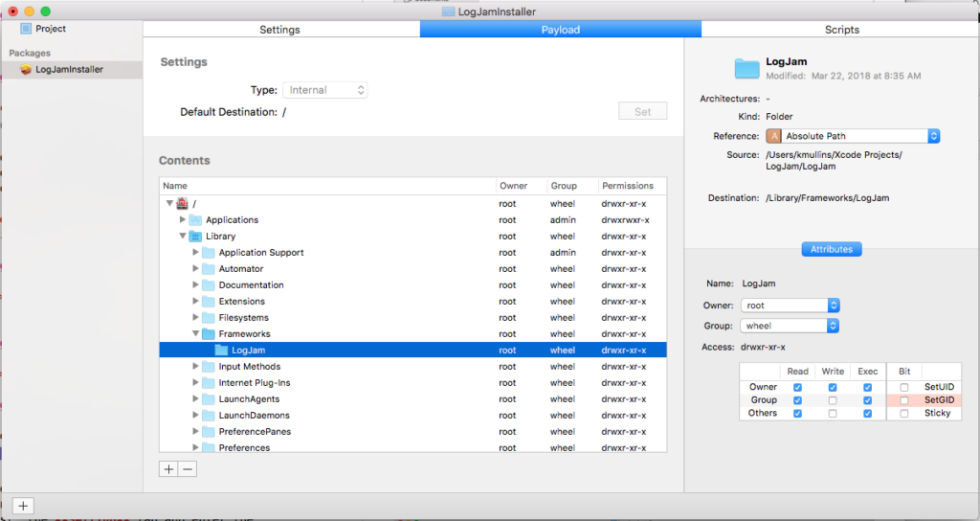Click the LogJamInstaller package icon in sidebar
The height and width of the screenshot is (521, 980).
pos(26,70)
